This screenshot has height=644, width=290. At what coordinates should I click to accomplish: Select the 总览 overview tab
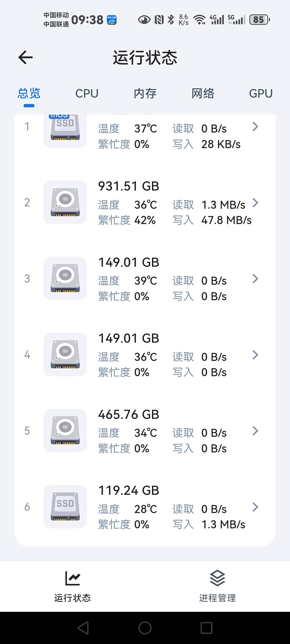tap(29, 94)
